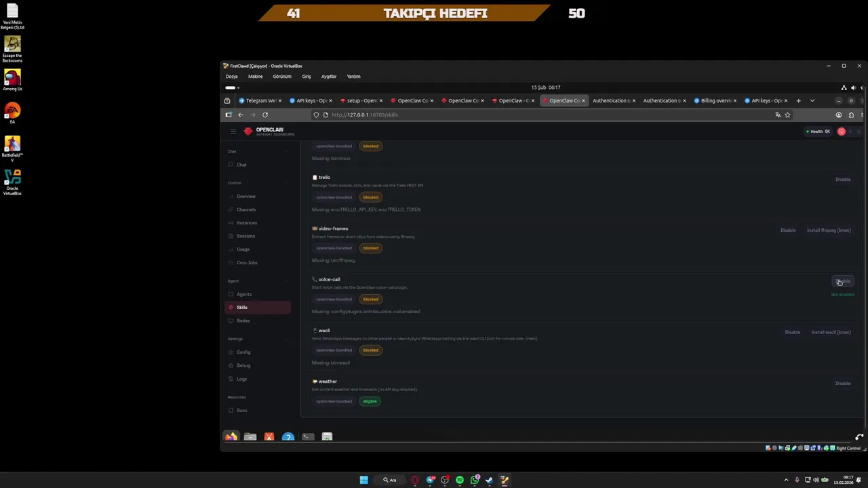Open the Aygıtlar menu
The height and width of the screenshot is (488, 868).
click(x=329, y=77)
